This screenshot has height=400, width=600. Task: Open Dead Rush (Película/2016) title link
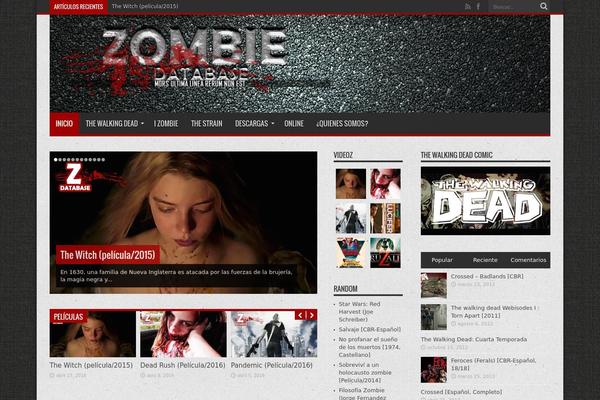pyautogui.click(x=183, y=365)
